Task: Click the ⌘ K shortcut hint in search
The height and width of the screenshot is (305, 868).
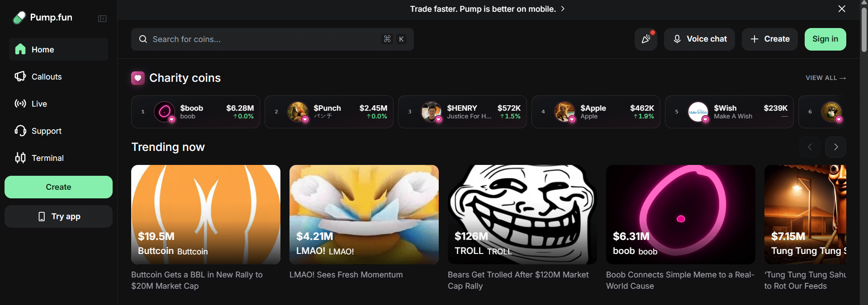Action: pos(394,39)
